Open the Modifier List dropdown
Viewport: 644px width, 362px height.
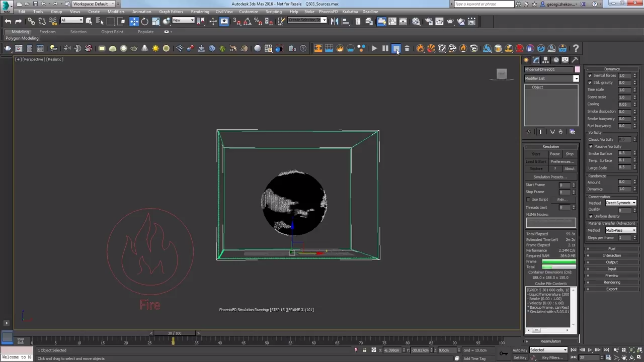[x=551, y=78]
